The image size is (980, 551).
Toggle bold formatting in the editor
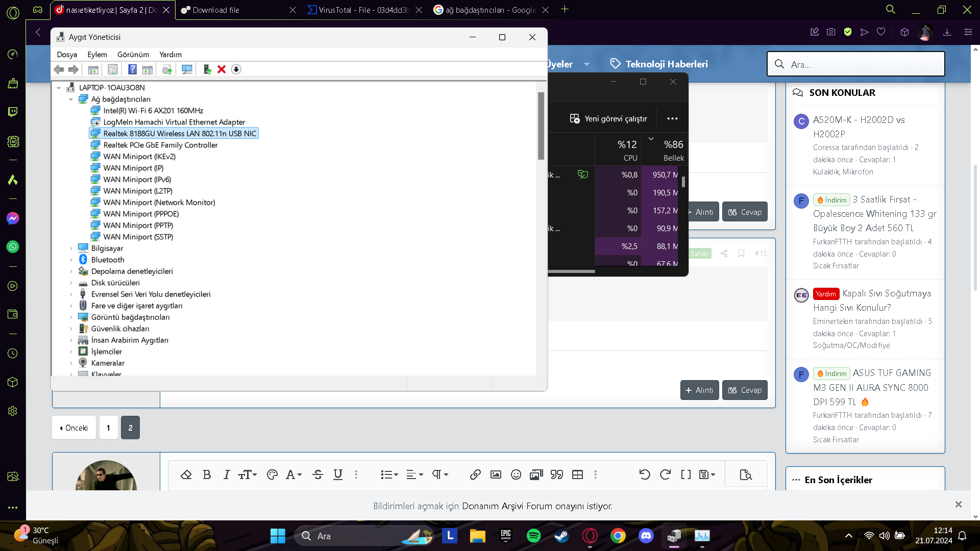click(207, 475)
